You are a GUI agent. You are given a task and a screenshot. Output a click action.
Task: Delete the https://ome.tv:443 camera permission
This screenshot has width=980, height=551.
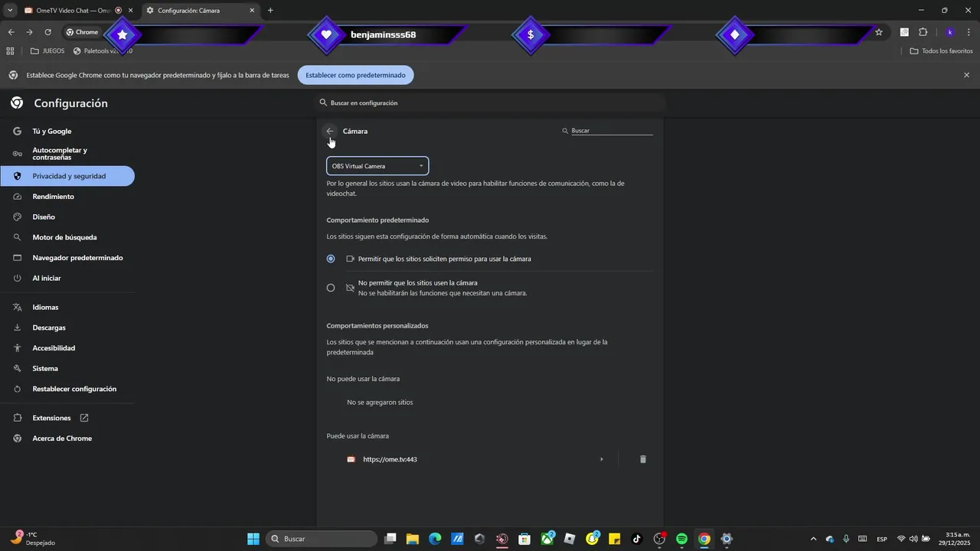(643, 459)
